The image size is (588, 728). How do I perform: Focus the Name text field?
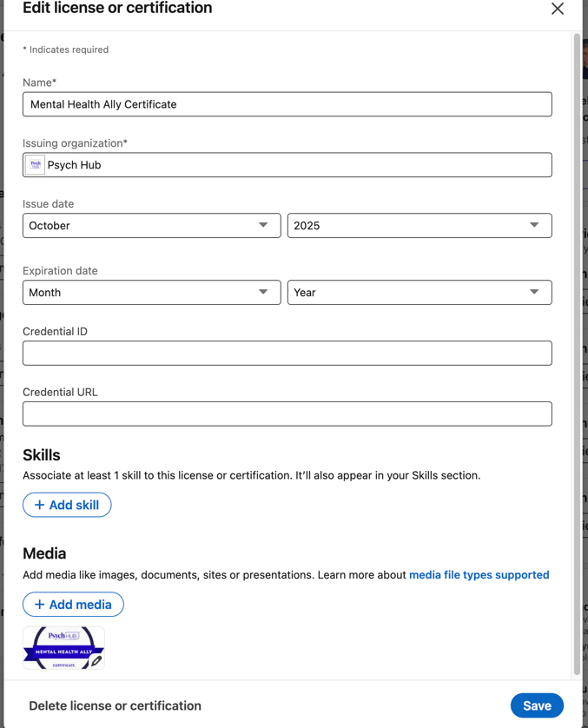click(x=287, y=104)
